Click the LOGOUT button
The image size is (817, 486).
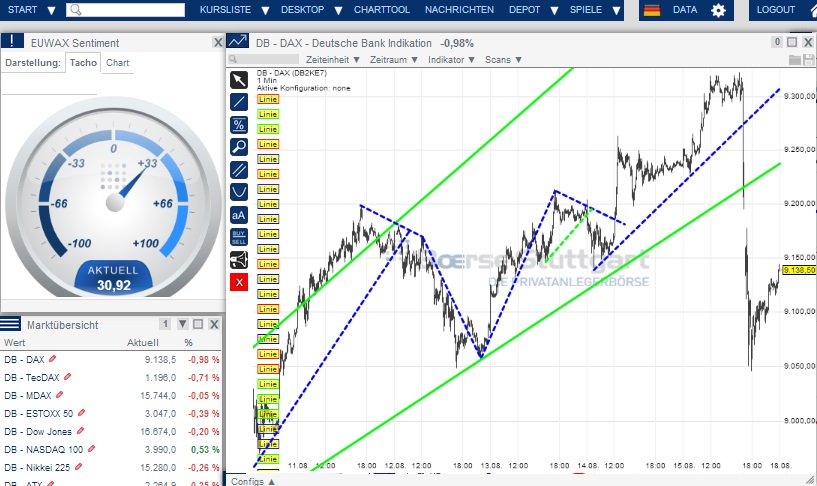pos(775,10)
